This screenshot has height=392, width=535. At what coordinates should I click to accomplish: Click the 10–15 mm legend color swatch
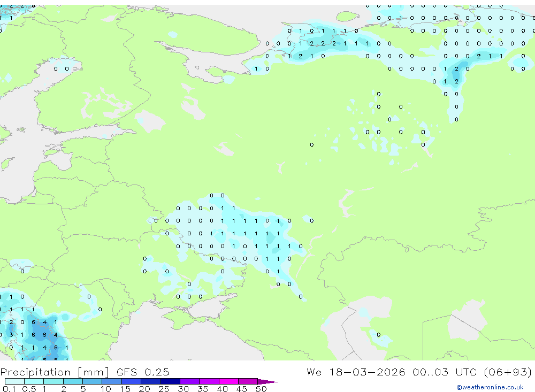click(112, 381)
